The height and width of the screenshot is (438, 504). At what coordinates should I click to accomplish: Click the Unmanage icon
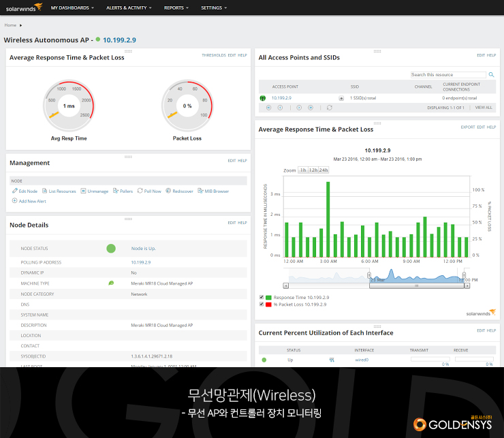pos(83,191)
